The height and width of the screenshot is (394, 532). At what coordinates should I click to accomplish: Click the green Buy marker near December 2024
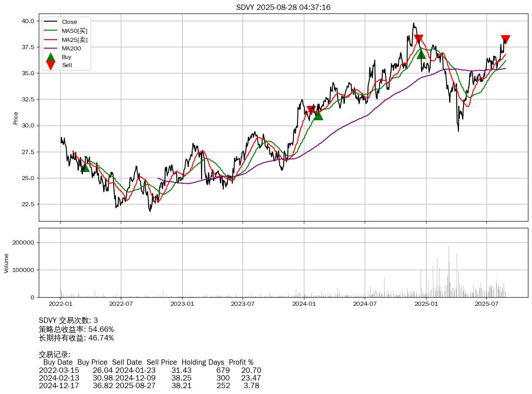point(421,54)
